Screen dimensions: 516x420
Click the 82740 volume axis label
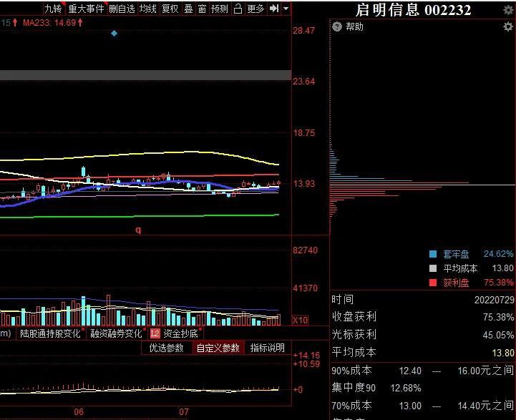coord(305,250)
